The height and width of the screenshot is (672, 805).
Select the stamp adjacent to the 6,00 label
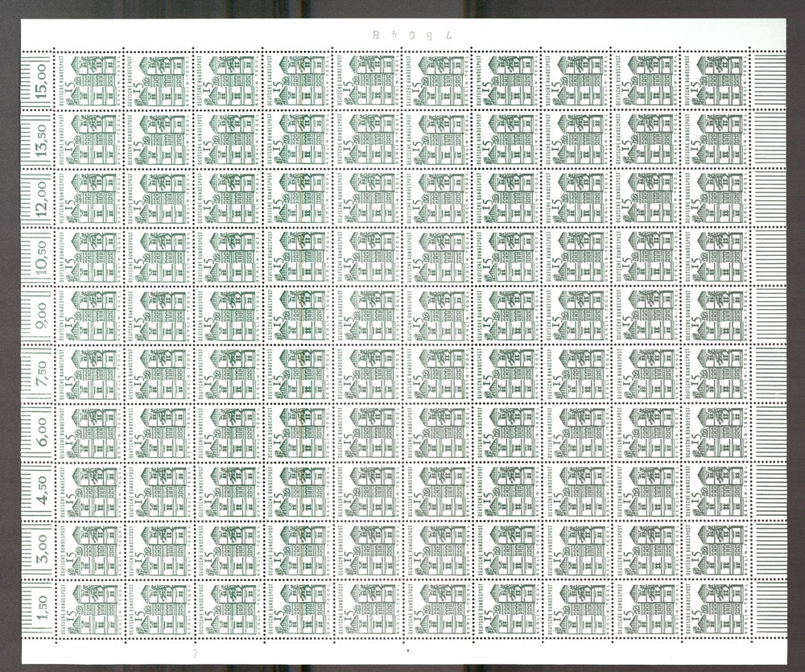point(89,431)
